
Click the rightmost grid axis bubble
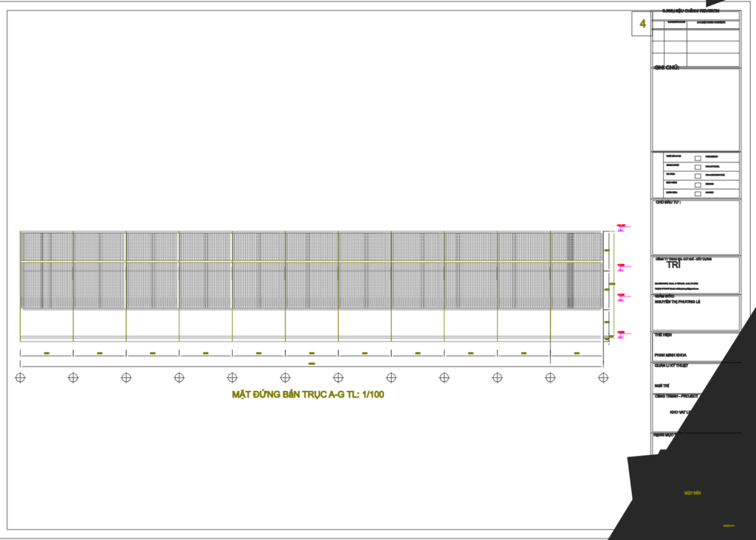603,378
